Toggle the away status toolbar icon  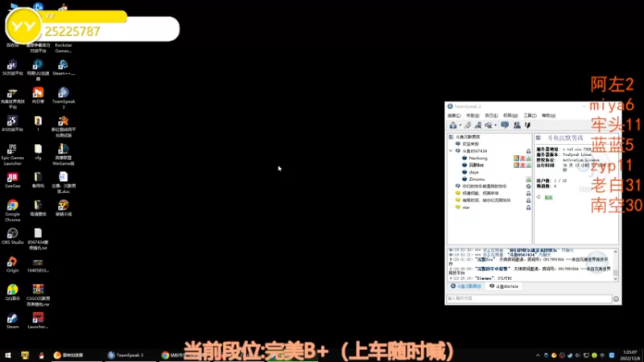tap(489, 125)
